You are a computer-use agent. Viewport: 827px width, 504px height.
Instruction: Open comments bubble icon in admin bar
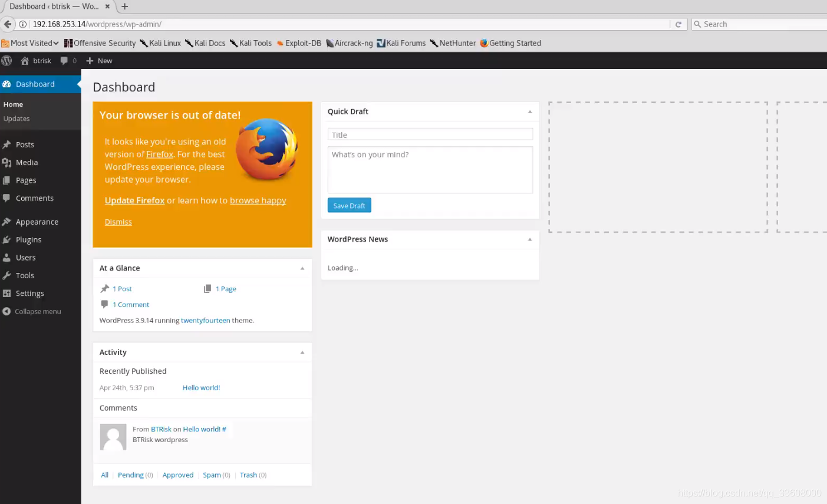click(x=64, y=61)
